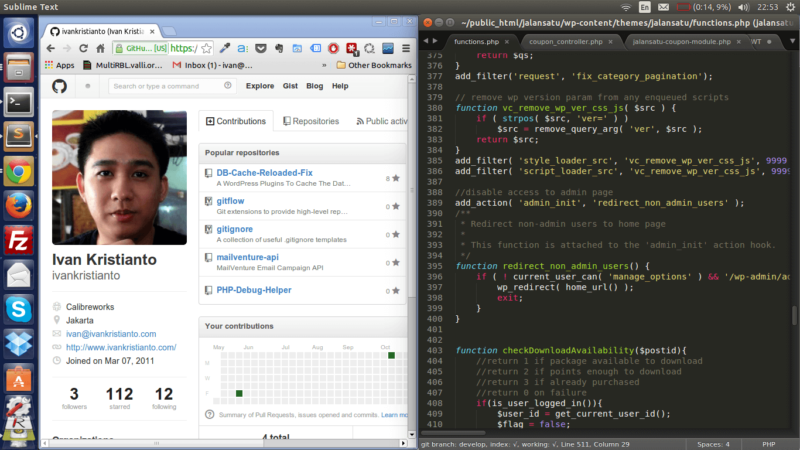
Task: Open gitignore repository link
Action: point(234,229)
